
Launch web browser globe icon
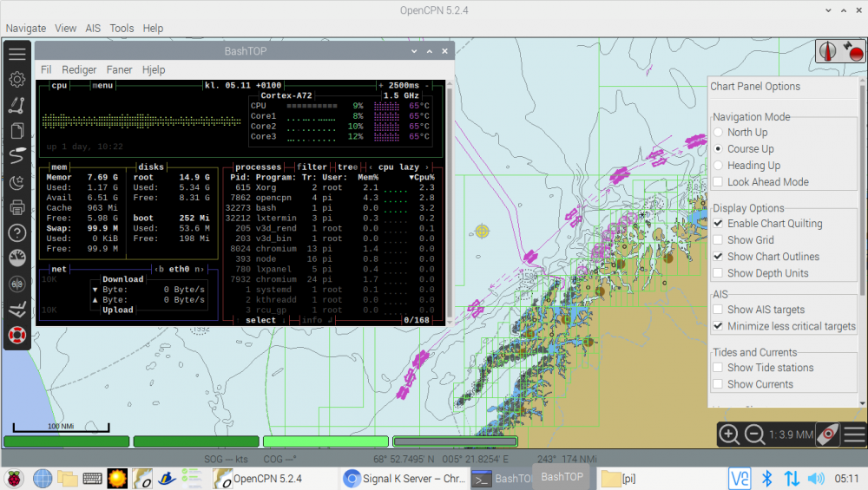point(42,479)
